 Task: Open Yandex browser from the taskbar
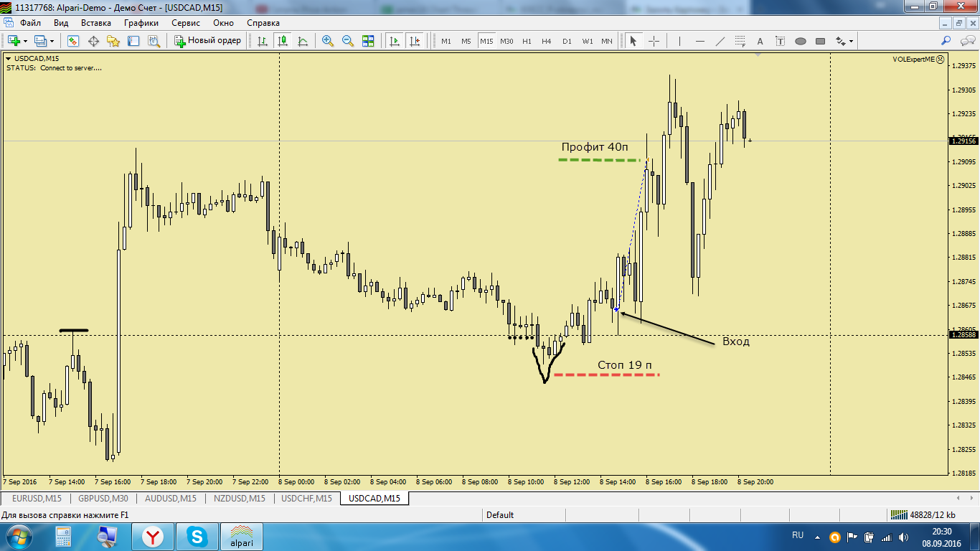tap(153, 537)
